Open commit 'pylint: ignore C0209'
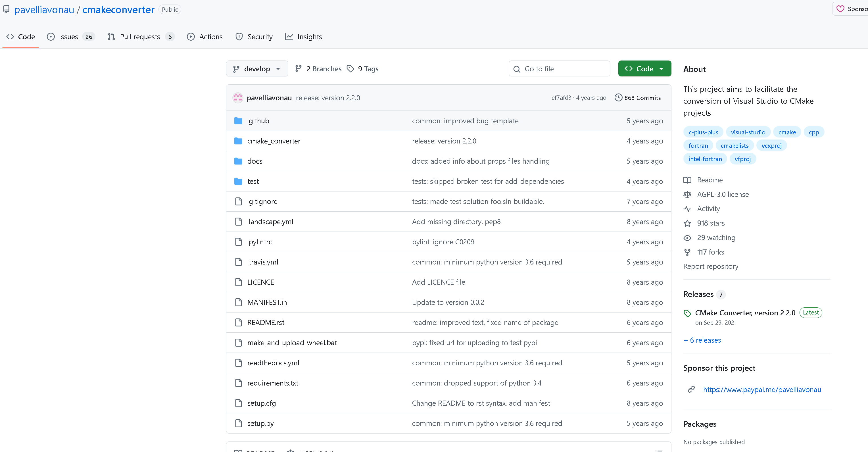The height and width of the screenshot is (452, 868). pyautogui.click(x=443, y=242)
